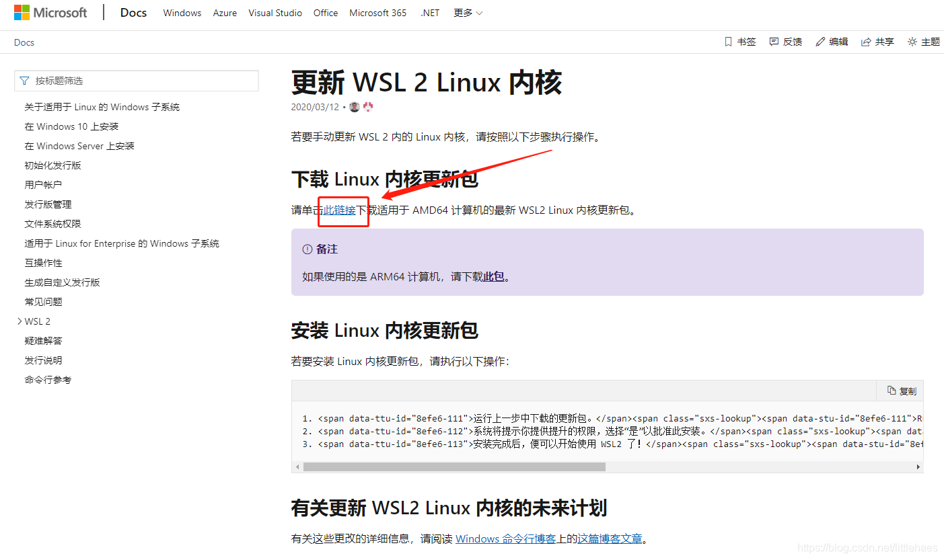944x560 pixels.
Task: Click the filter funnel icon
Action: 25,81
